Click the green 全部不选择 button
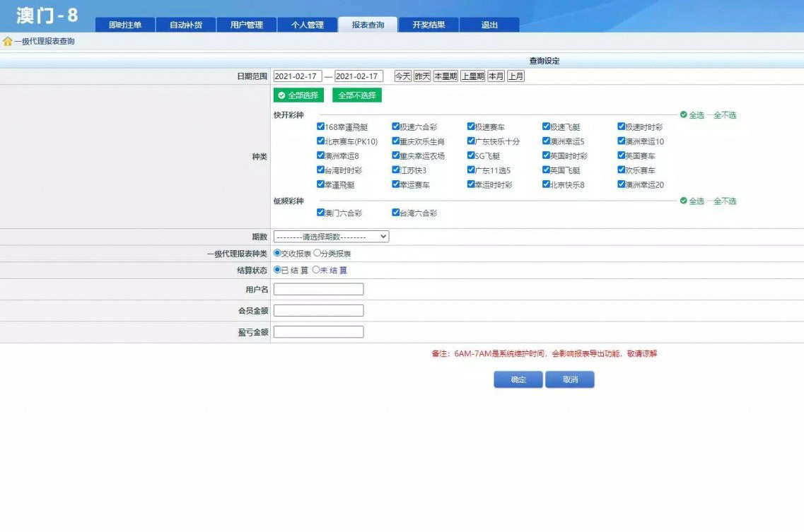The image size is (804, 532). 356,95
